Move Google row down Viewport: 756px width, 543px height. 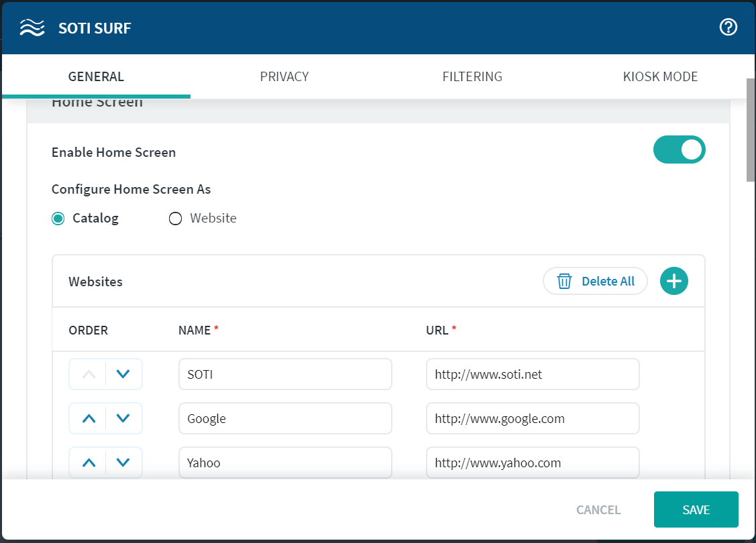(x=123, y=418)
